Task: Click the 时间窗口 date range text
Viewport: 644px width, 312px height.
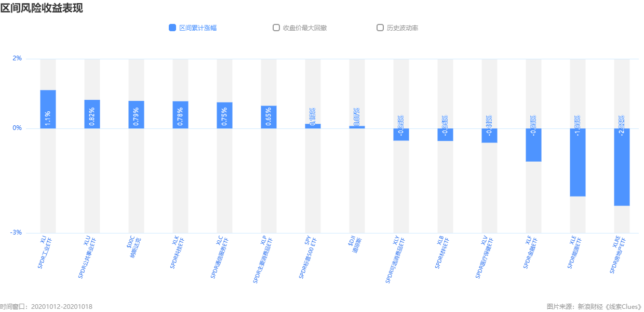Action: (x=46, y=307)
